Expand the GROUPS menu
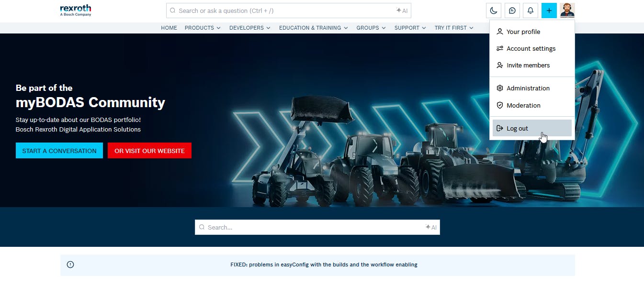Screen dimensions: 644x298 click(371, 28)
